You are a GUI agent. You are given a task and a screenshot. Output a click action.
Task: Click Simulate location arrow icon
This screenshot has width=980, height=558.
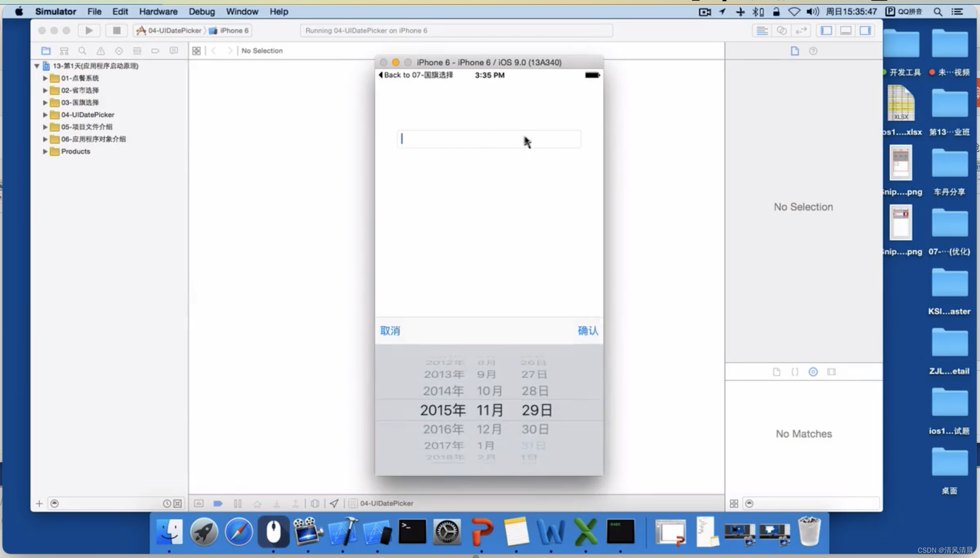[334, 504]
